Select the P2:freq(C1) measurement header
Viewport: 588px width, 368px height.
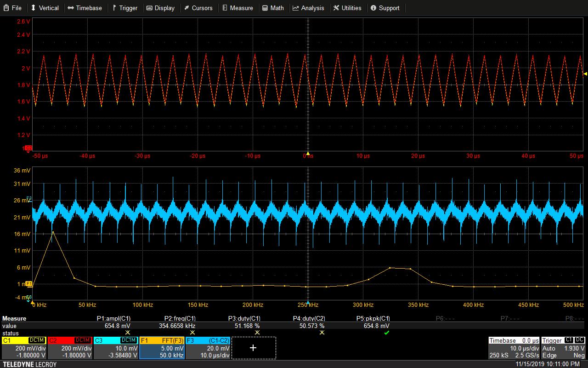click(x=180, y=318)
